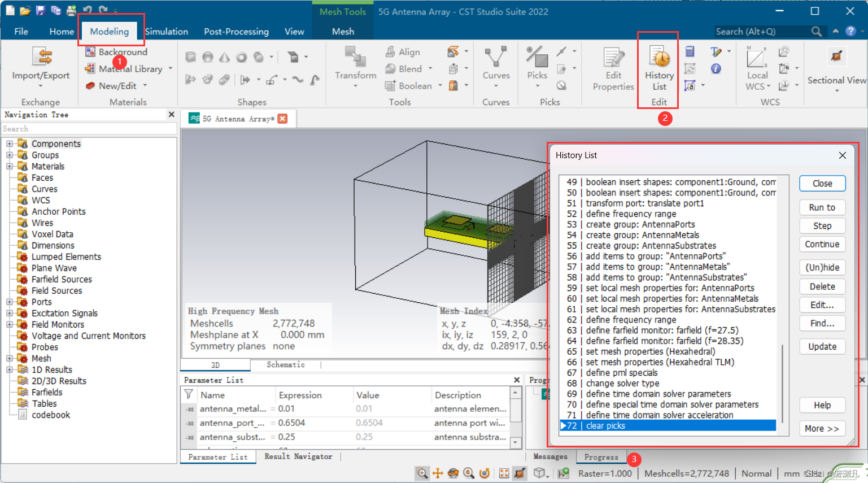Open the calculator icon in Edit group
Viewport: 868px width, 483px height.
pyautogui.click(x=690, y=52)
